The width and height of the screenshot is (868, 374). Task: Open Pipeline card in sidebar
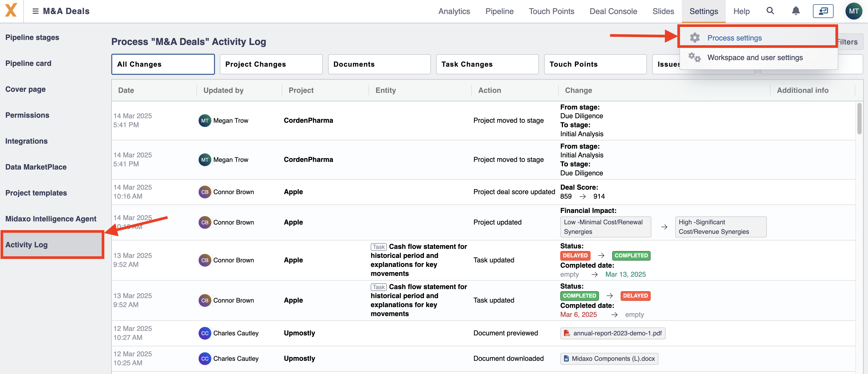[x=28, y=63]
